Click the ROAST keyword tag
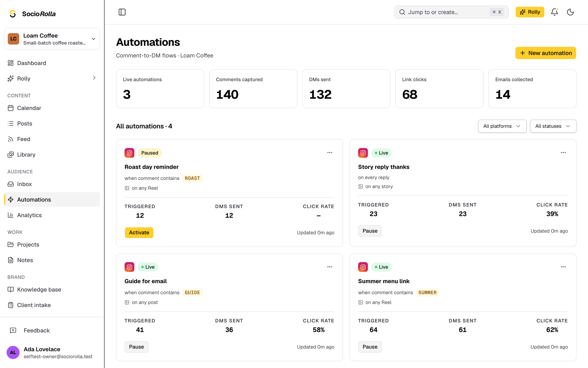Screen dimensions: 588x368 (192, 178)
